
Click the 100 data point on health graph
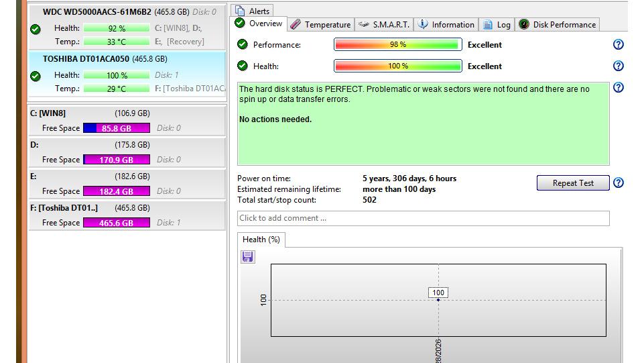438,300
